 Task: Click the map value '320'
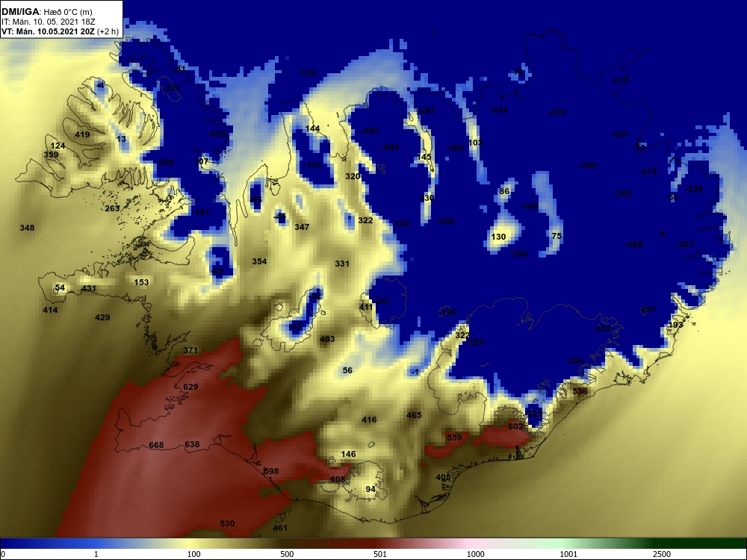(x=353, y=176)
